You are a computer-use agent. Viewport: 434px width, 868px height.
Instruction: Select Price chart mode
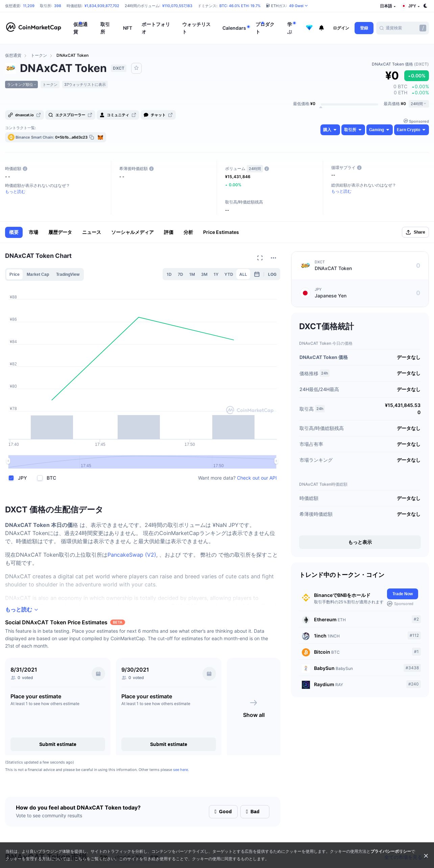(14, 274)
